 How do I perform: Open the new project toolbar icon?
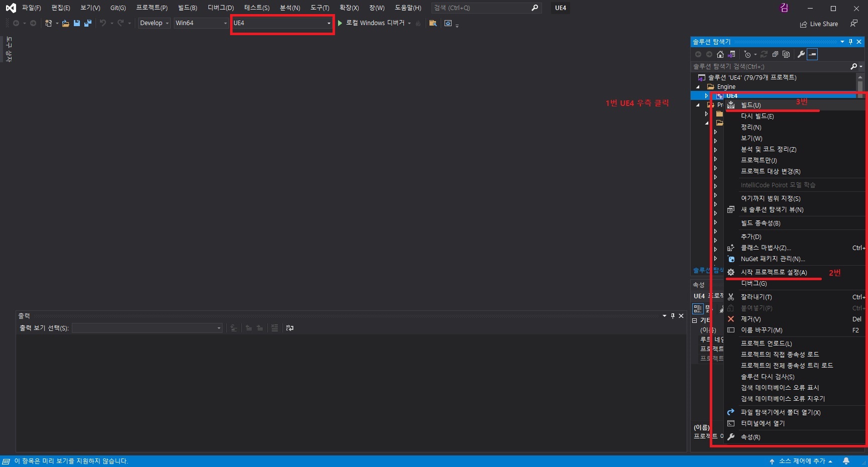pyautogui.click(x=48, y=23)
